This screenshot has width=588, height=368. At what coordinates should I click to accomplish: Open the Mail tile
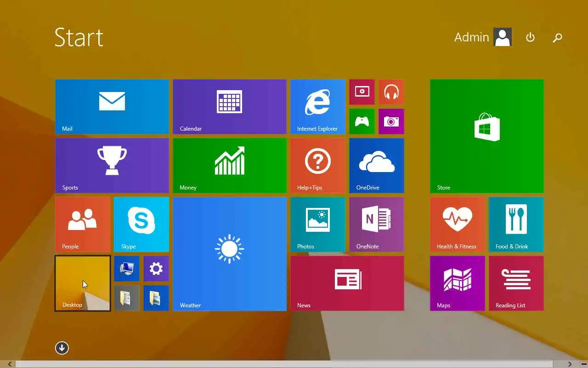coord(112,107)
